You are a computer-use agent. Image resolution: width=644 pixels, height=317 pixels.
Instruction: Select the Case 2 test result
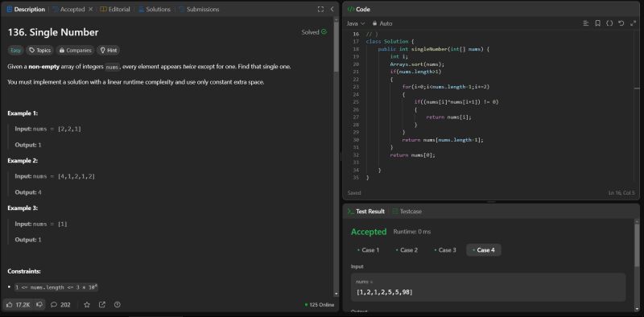(x=407, y=250)
